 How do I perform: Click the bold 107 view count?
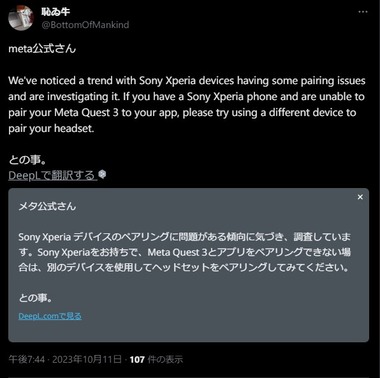click(x=137, y=359)
